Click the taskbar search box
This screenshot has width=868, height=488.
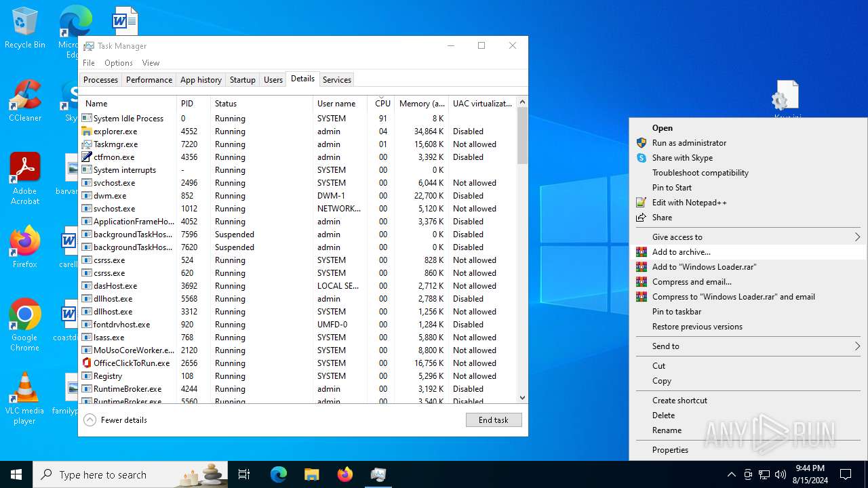pyautogui.click(x=130, y=474)
